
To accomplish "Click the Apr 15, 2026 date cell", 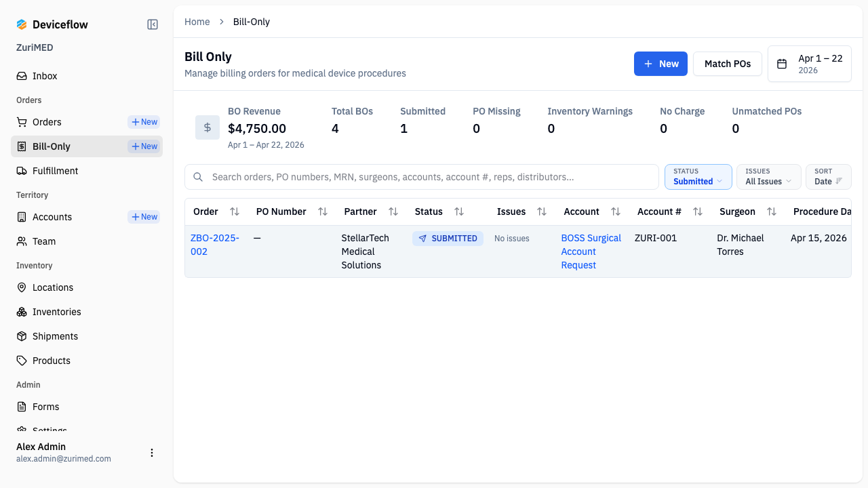I will (x=818, y=238).
